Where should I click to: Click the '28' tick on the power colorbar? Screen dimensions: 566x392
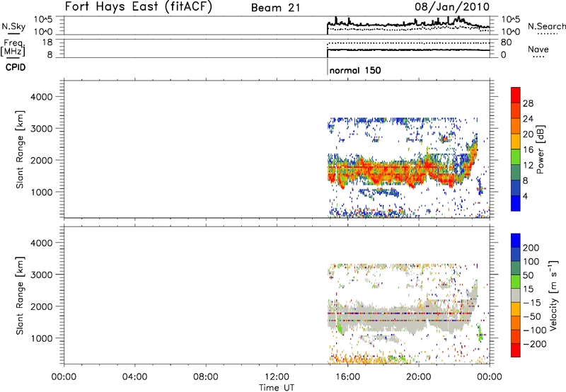click(528, 103)
